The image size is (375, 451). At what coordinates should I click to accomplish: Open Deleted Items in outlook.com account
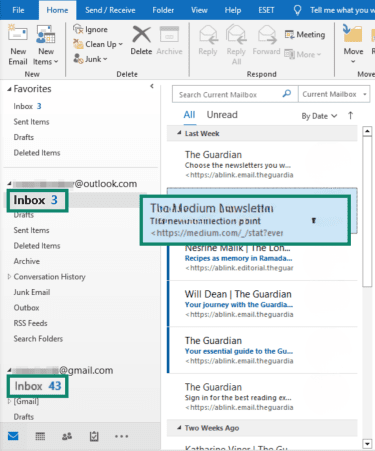[x=37, y=246]
